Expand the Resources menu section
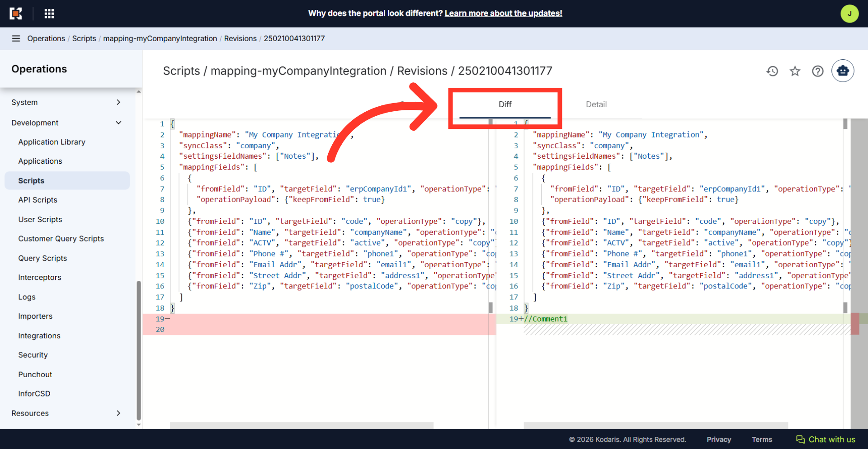This screenshot has width=868, height=449. point(67,413)
